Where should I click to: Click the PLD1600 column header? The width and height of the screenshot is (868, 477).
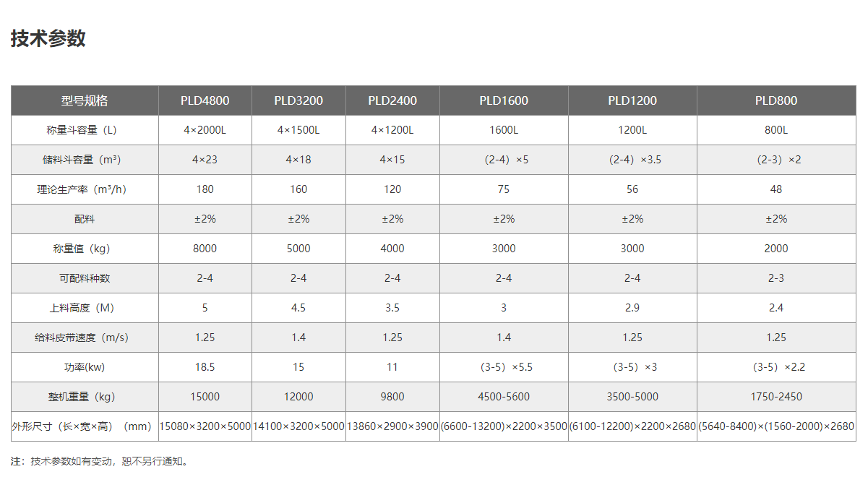[x=504, y=100]
